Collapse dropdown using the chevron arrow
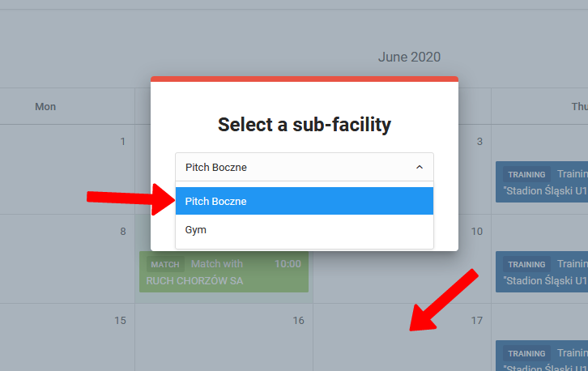 click(419, 167)
